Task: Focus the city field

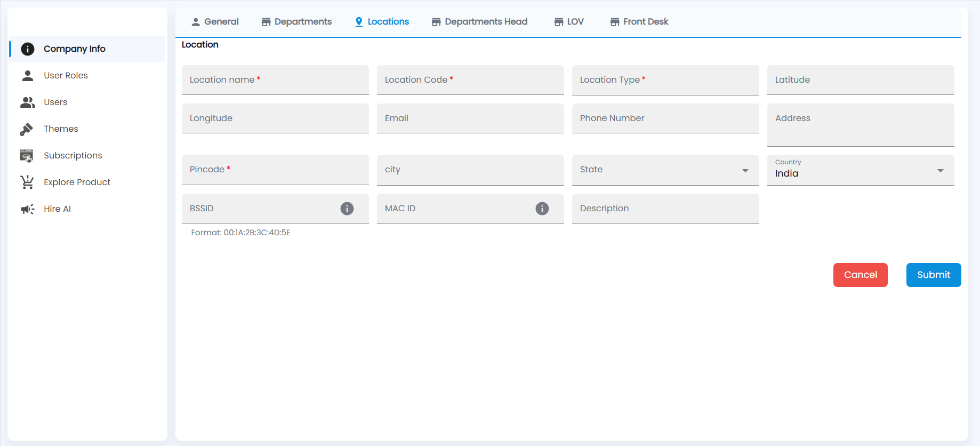Action: coord(470,170)
